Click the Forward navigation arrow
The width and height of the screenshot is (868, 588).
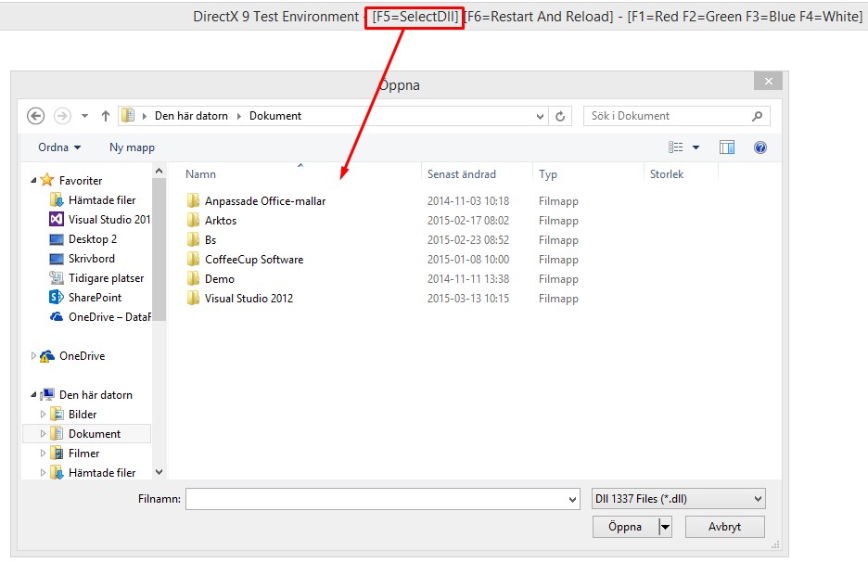point(62,116)
